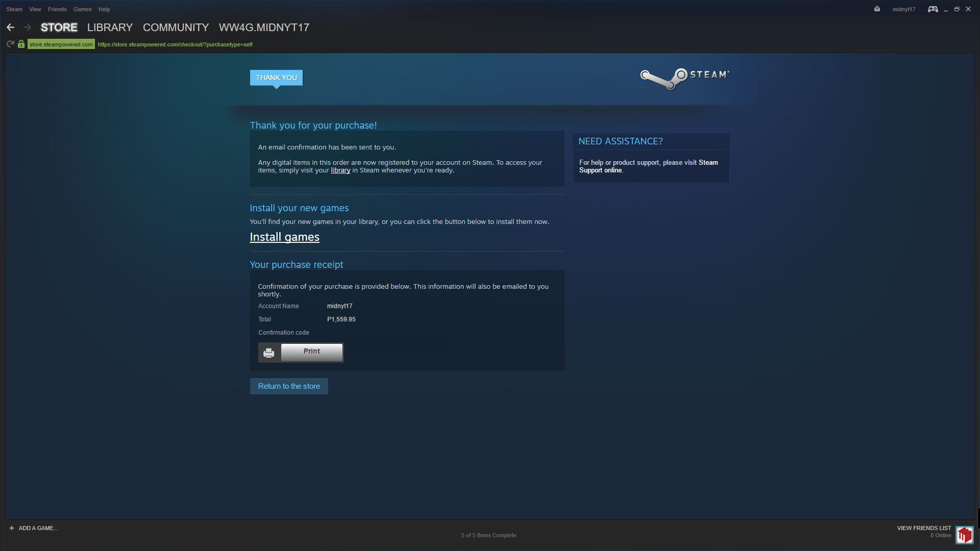
Task: Open the Help menu
Action: point(104,9)
